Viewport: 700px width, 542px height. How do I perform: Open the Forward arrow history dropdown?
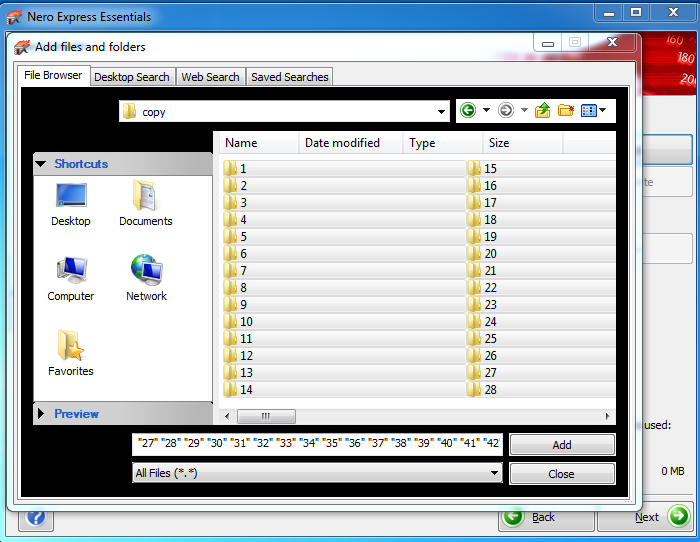pyautogui.click(x=525, y=110)
